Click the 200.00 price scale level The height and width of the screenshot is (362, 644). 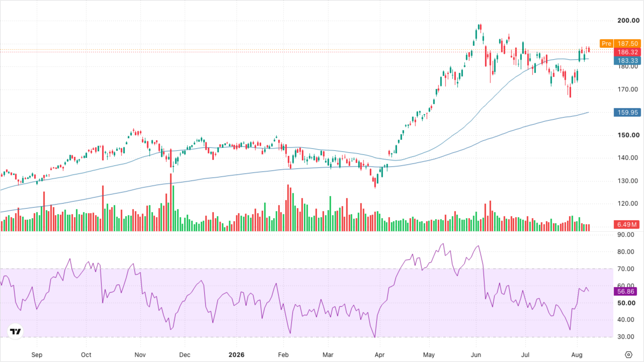(x=628, y=20)
